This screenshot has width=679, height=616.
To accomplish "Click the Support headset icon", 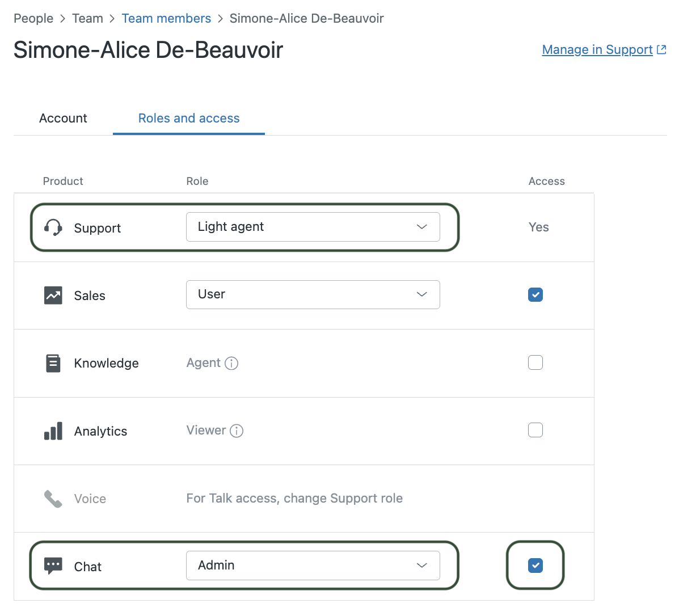I will click(53, 227).
